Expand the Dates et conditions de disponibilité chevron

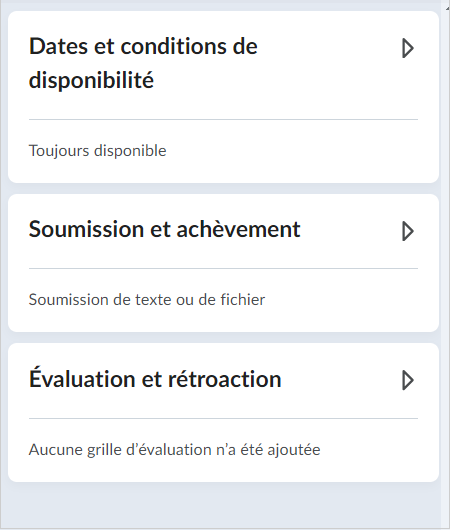tap(408, 48)
